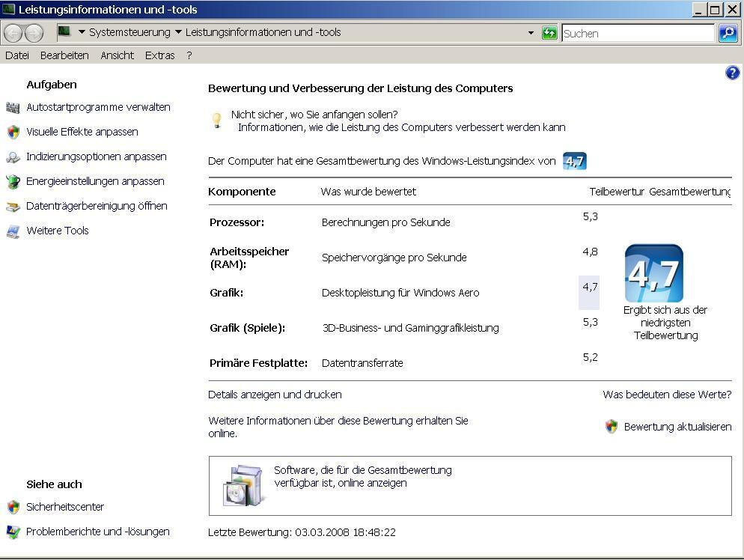Expand the arrow before Leistungsinformationen und -tools breadcrumb
Screen dimensions: 744x560
point(178,31)
